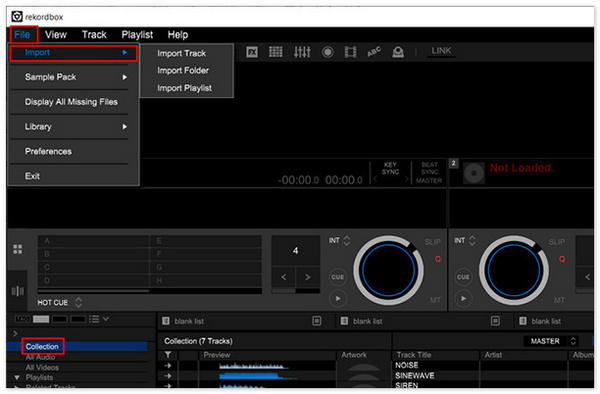Choose Import Playlist from submenu

pos(184,88)
